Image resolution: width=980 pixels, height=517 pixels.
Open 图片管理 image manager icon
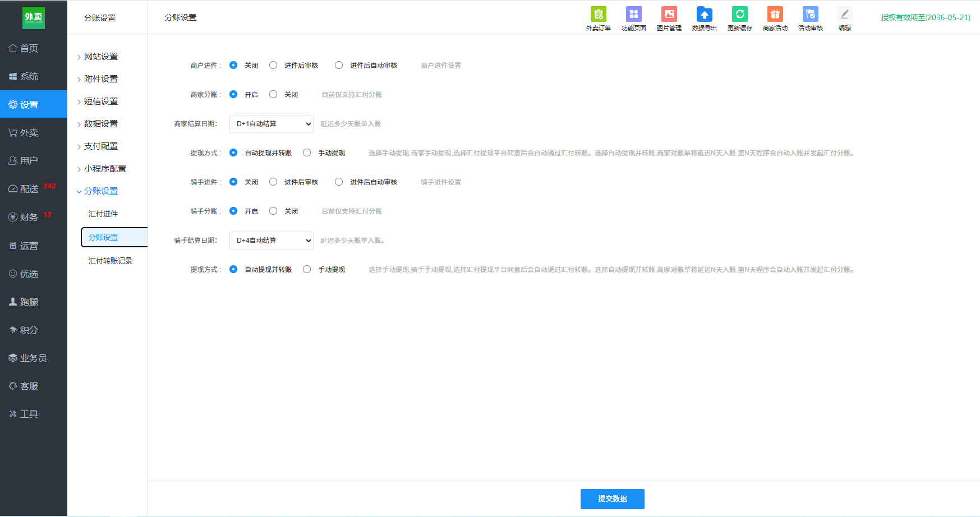tap(669, 19)
